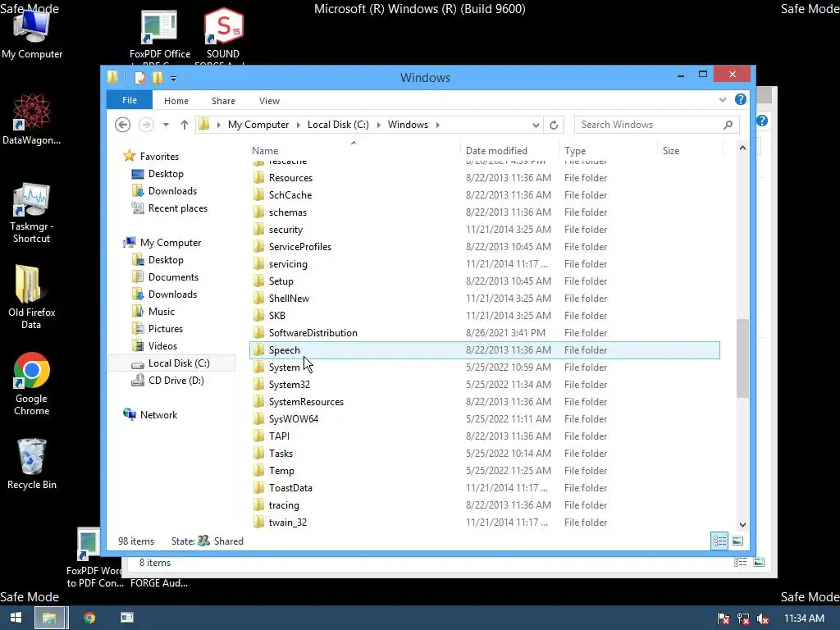
Task: Select CD Drive (D:) in navigation pane
Action: tap(176, 381)
